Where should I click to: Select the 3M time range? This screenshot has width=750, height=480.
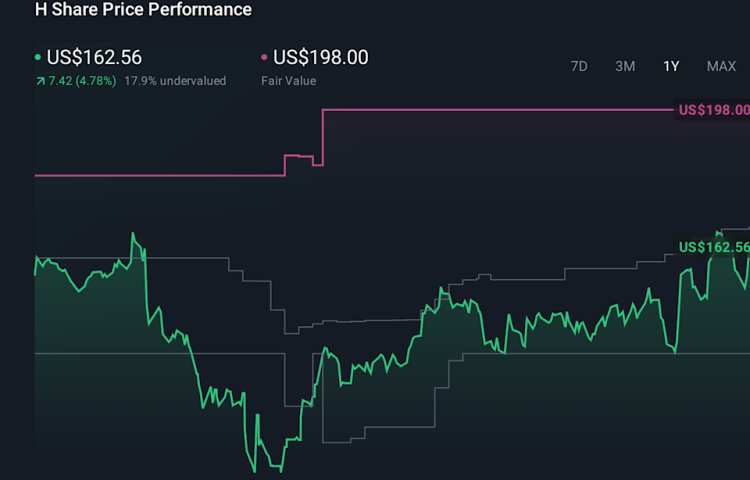[625, 66]
